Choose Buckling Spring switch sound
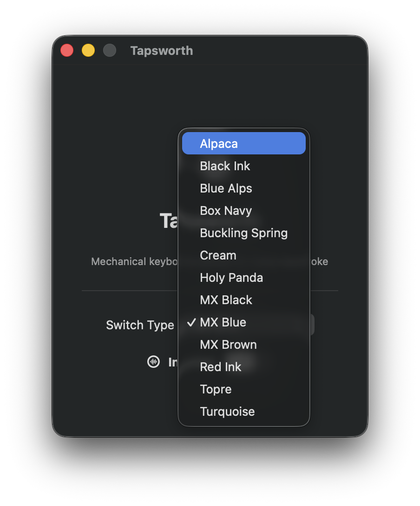This screenshot has width=420, height=506. point(244,233)
